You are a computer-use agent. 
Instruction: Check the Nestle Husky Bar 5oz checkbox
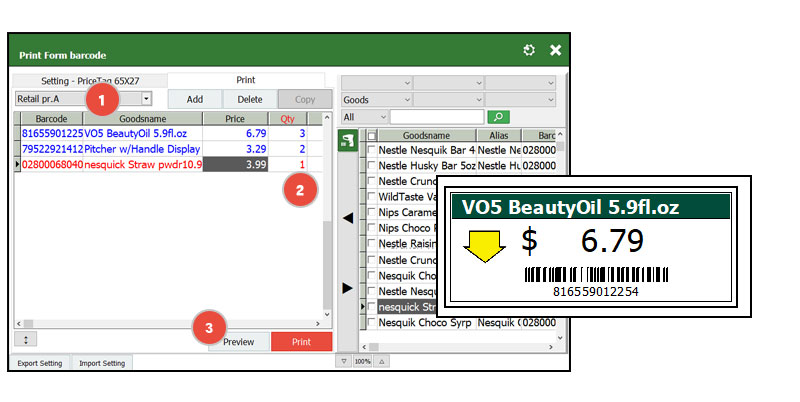371,165
